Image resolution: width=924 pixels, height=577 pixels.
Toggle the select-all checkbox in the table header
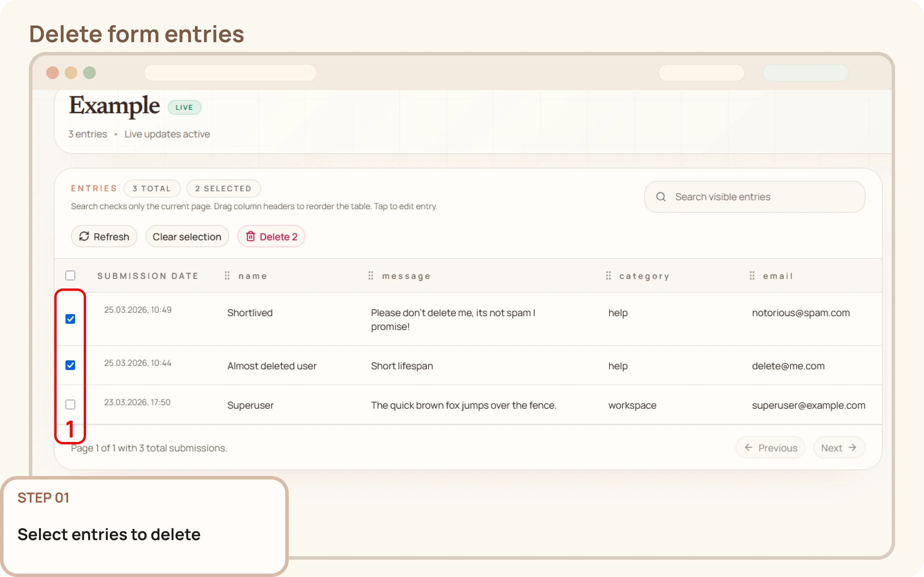[70, 275]
